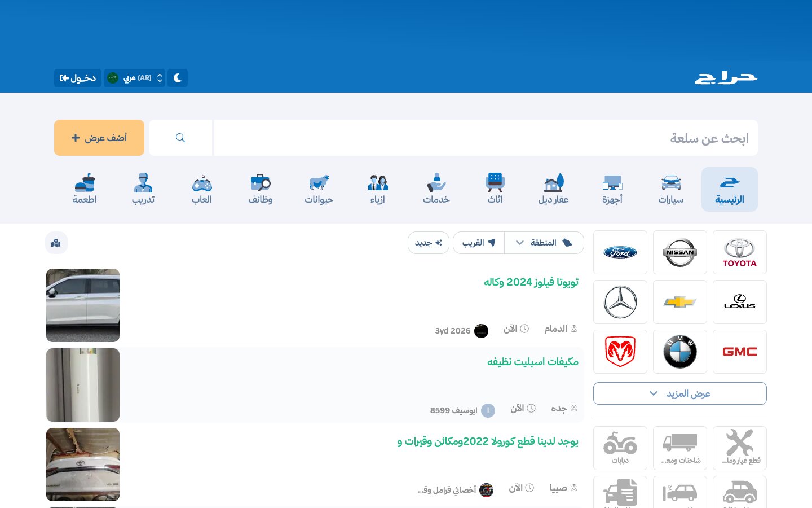The width and height of the screenshot is (812, 508).
Task: Open the وظائف jobs category
Action: click(261, 190)
